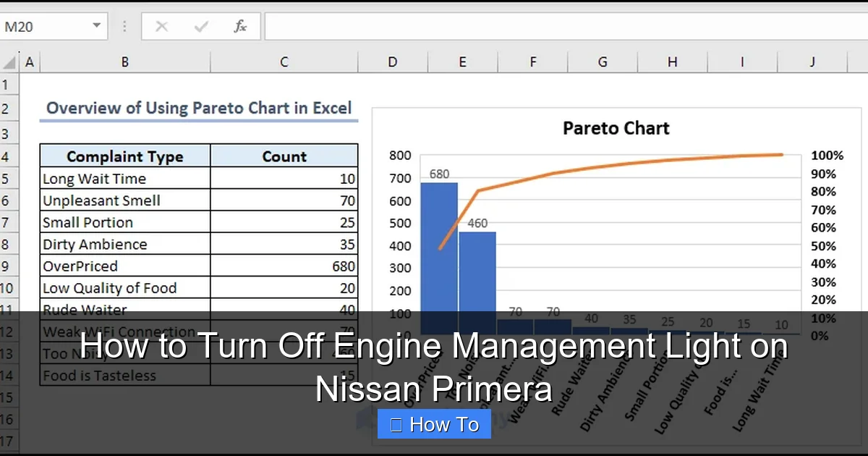Select count value 20 for Low Quality of Food

tap(284, 288)
